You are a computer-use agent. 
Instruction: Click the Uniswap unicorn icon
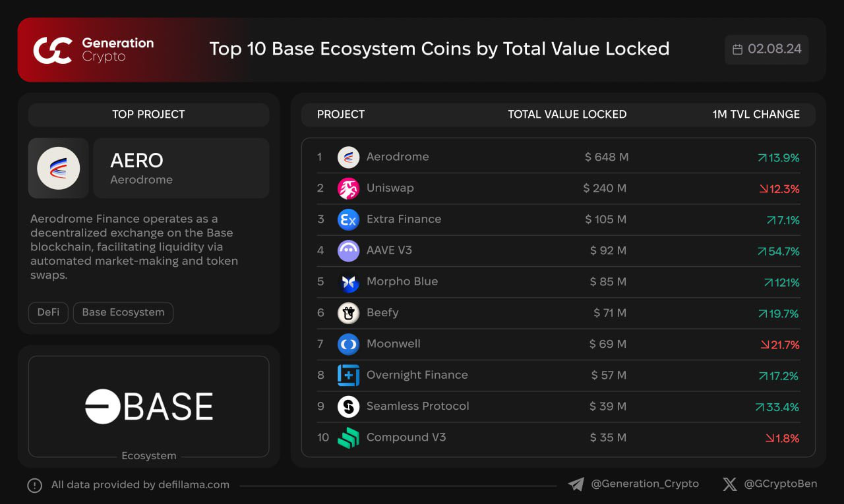click(x=348, y=188)
